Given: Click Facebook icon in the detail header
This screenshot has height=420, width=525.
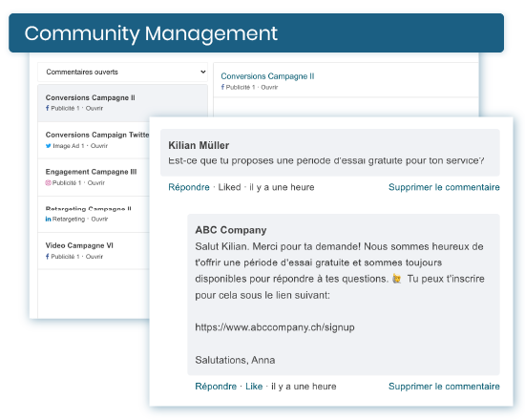Looking at the screenshot, I should (x=222, y=87).
